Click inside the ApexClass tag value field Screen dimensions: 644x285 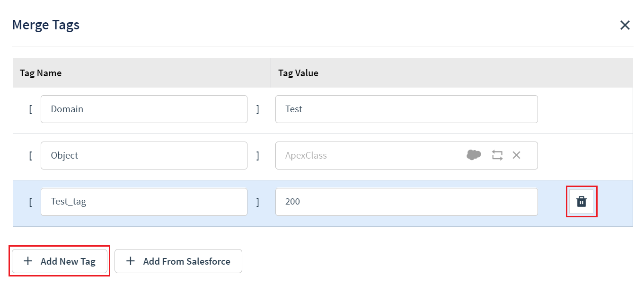tap(369, 155)
